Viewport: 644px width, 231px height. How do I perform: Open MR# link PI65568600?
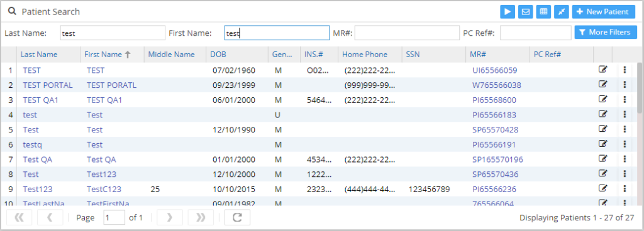pyautogui.click(x=494, y=100)
